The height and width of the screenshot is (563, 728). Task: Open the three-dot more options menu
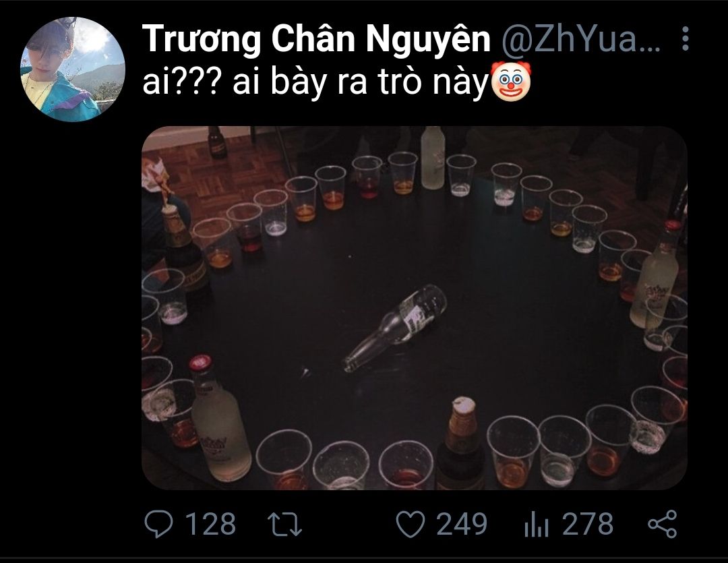[686, 38]
